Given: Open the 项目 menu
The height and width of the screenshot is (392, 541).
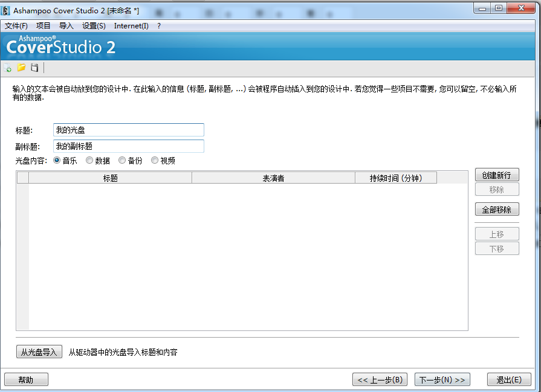Looking at the screenshot, I should click(44, 26).
